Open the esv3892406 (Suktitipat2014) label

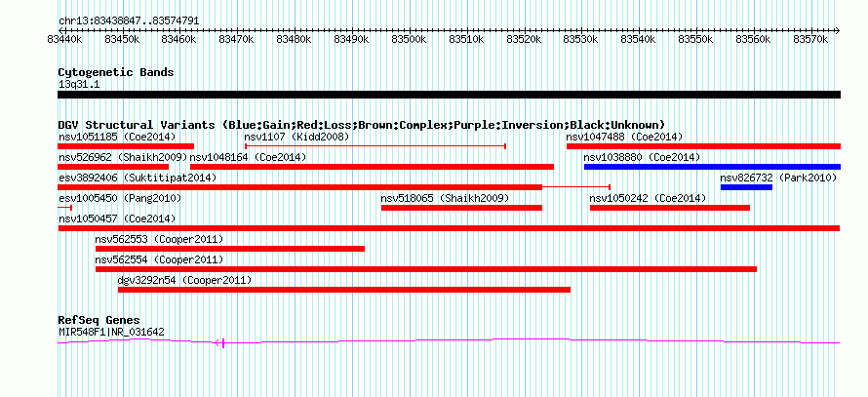pos(138,178)
